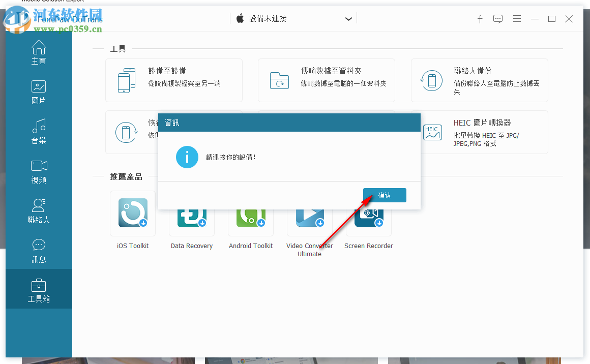Image resolution: width=590 pixels, height=364 pixels.
Task: Select the 訊息 messages section
Action: [39, 250]
